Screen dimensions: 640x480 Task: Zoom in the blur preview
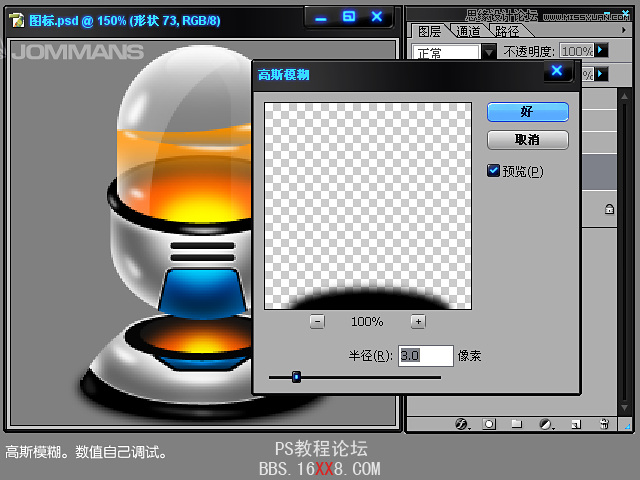[x=418, y=321]
